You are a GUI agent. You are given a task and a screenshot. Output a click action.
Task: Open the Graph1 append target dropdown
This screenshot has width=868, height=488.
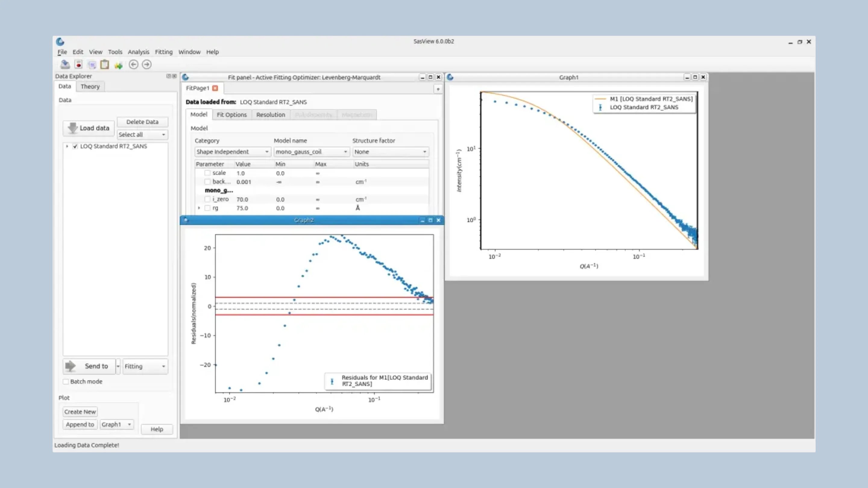[117, 424]
